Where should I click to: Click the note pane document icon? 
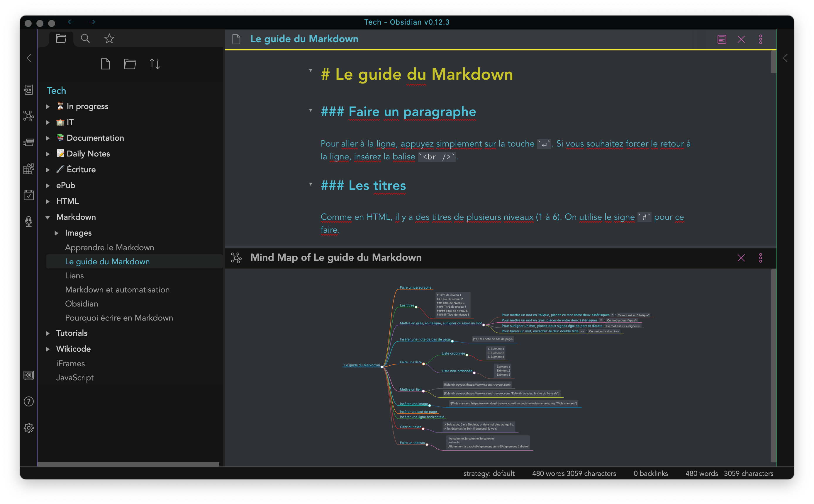coord(236,39)
